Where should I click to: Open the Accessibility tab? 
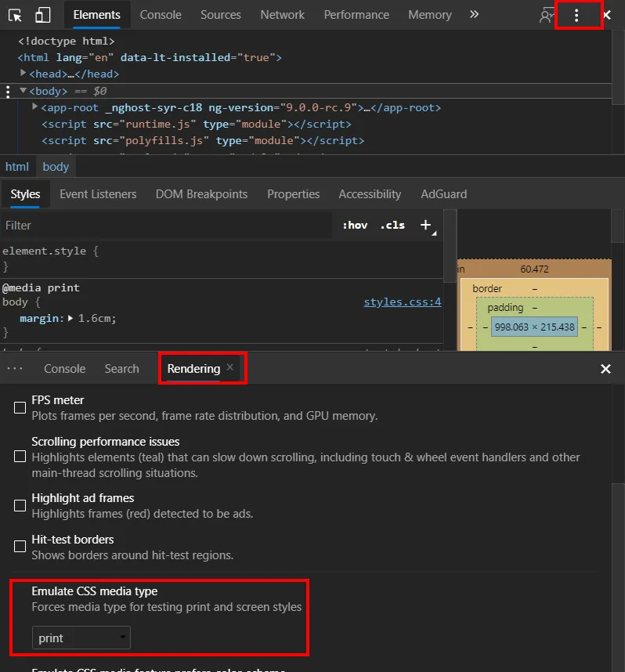tap(370, 194)
